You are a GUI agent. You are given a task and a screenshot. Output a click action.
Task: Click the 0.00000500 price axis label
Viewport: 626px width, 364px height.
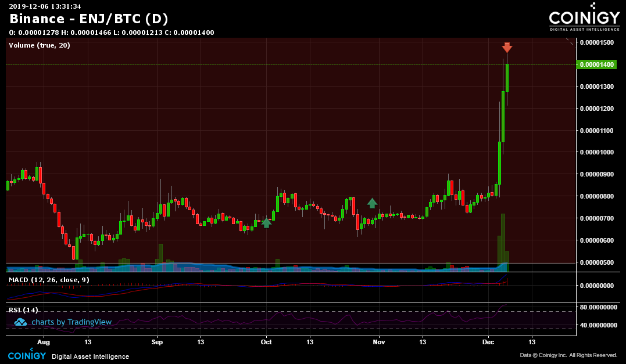(x=597, y=262)
